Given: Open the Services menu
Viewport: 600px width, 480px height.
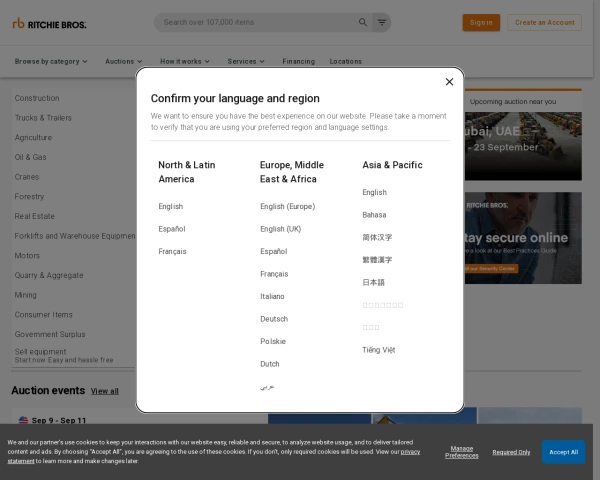Looking at the screenshot, I should (246, 61).
